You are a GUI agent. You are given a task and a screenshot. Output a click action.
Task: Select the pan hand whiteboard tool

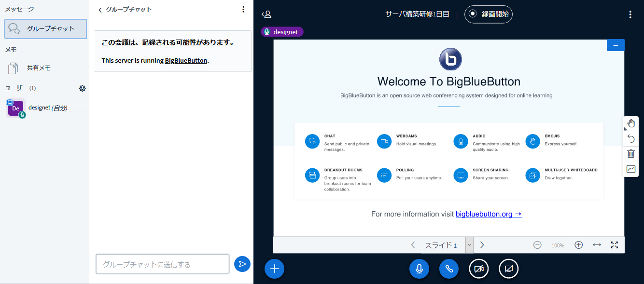pos(631,123)
